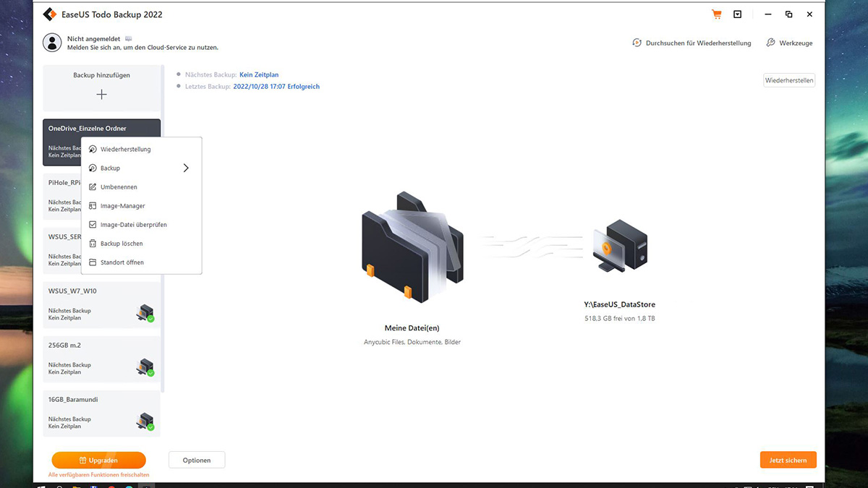Expand the Backup submenu in the context menu
Screen dimensions: 868x488
point(141,168)
